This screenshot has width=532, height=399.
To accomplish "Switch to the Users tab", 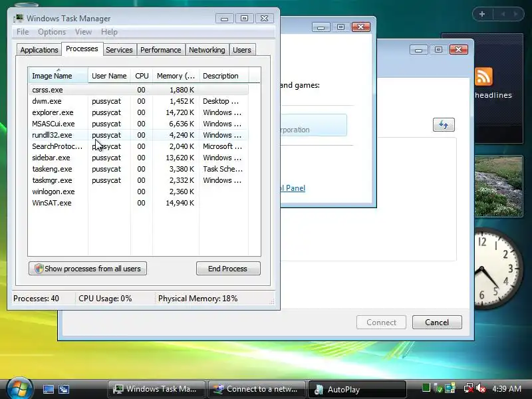I will tap(242, 50).
